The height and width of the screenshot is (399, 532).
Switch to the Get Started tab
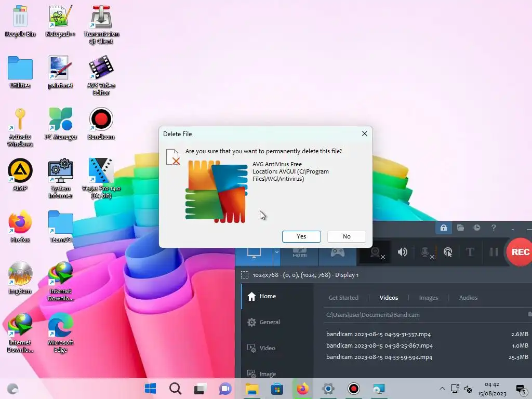tap(343, 298)
